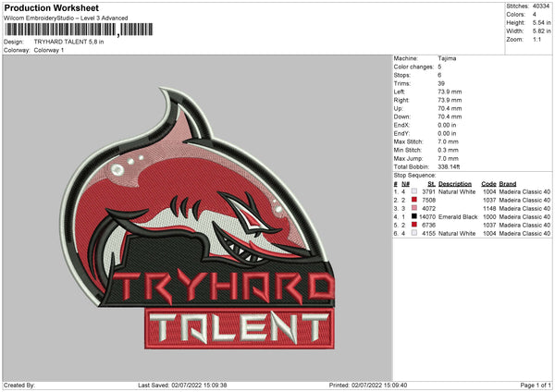Click the TRYHARD text in the design

click(x=224, y=287)
